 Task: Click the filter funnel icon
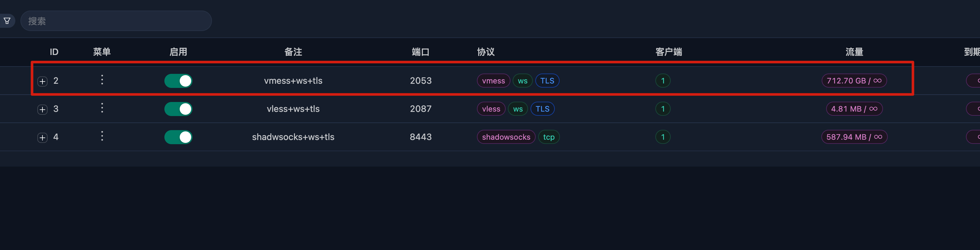7,21
